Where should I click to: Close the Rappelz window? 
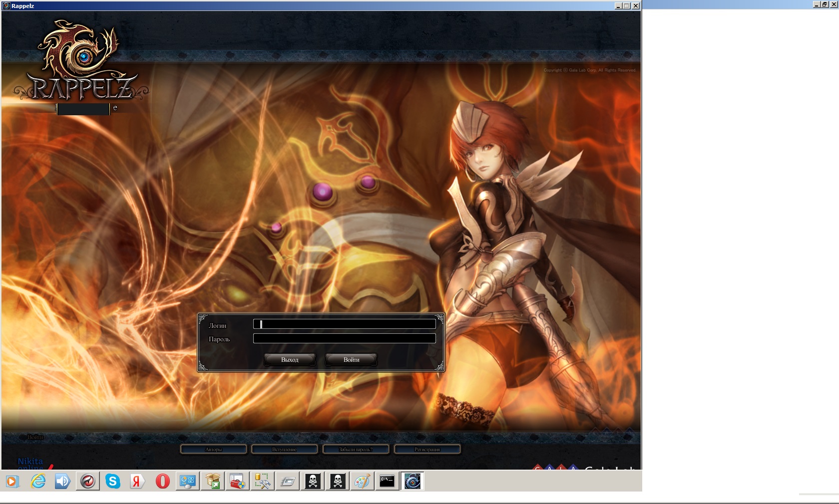636,6
